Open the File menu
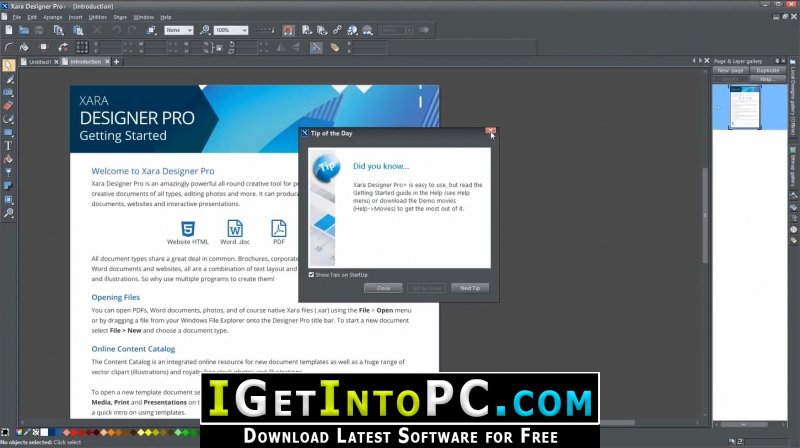 click(16, 17)
